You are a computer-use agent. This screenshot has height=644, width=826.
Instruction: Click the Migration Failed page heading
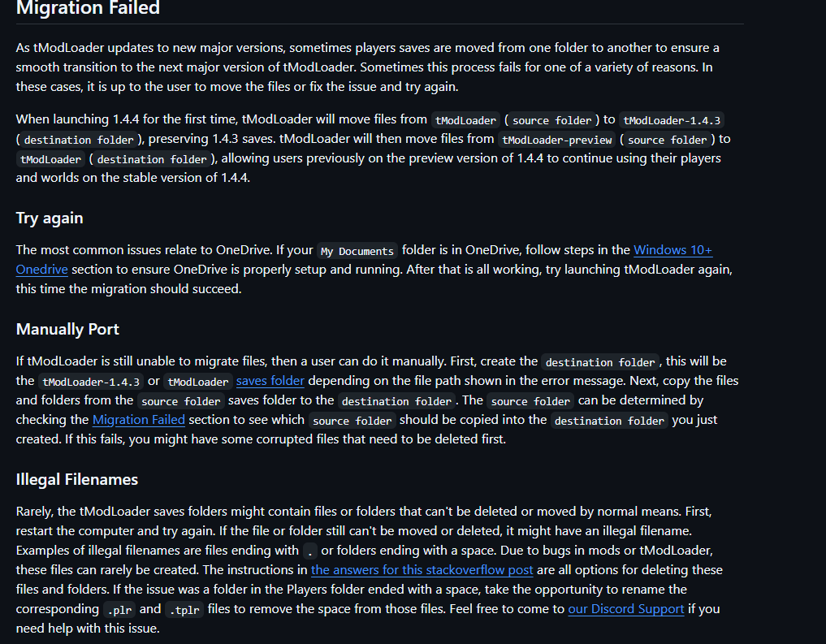tap(88, 9)
